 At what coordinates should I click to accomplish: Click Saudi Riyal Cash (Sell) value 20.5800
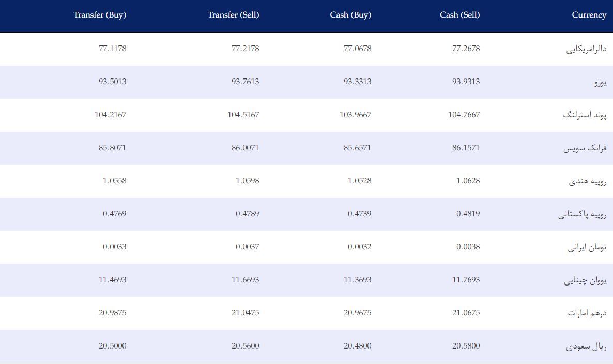point(466,345)
